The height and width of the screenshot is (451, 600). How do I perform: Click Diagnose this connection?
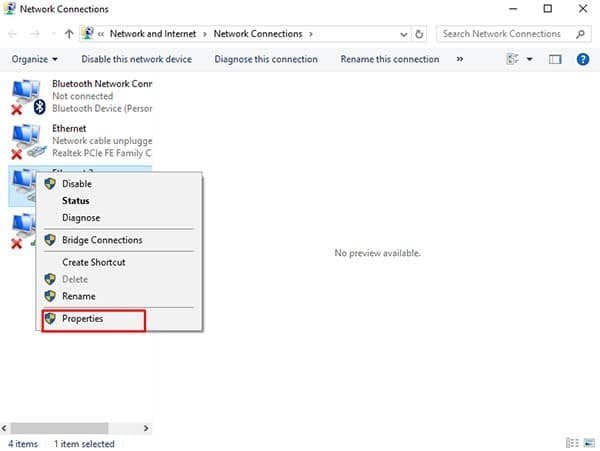point(266,59)
